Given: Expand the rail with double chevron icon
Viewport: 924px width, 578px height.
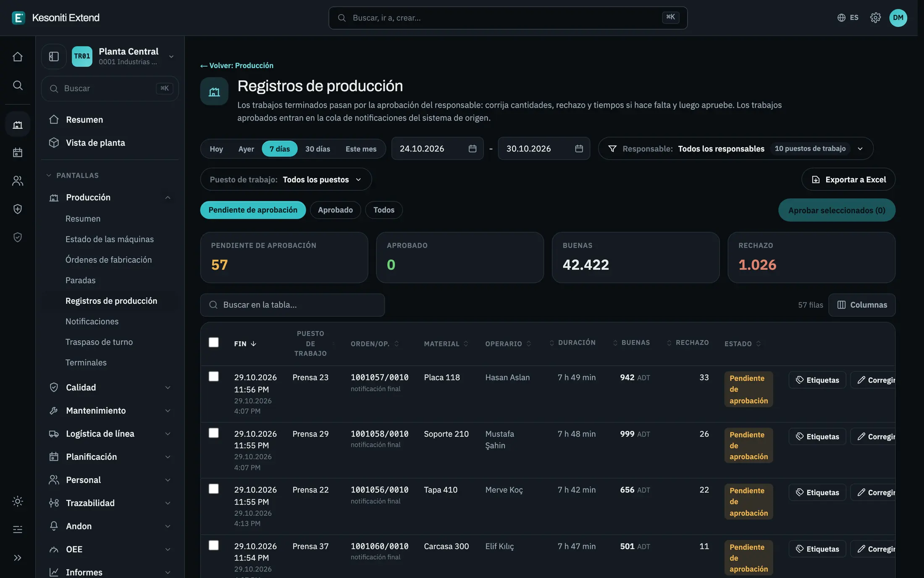Looking at the screenshot, I should pyautogui.click(x=18, y=558).
